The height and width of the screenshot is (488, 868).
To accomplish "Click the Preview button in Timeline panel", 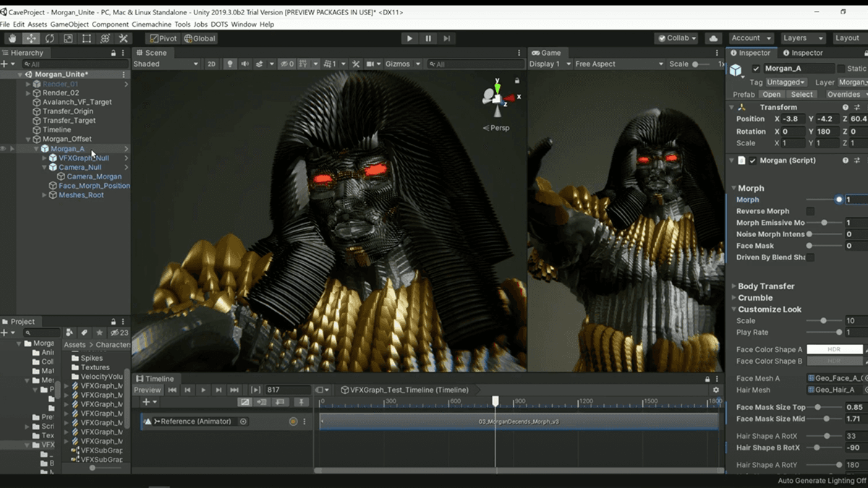I will (147, 390).
